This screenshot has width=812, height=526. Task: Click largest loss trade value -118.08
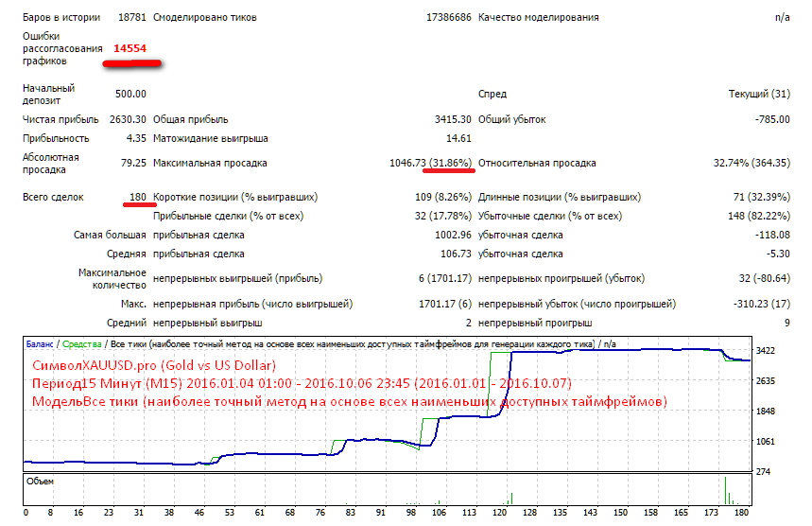point(772,235)
